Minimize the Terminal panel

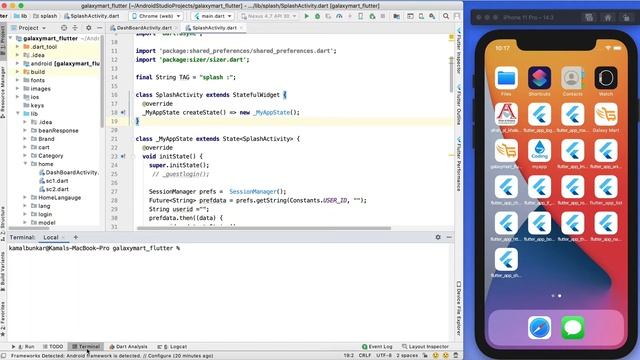[x=449, y=237]
